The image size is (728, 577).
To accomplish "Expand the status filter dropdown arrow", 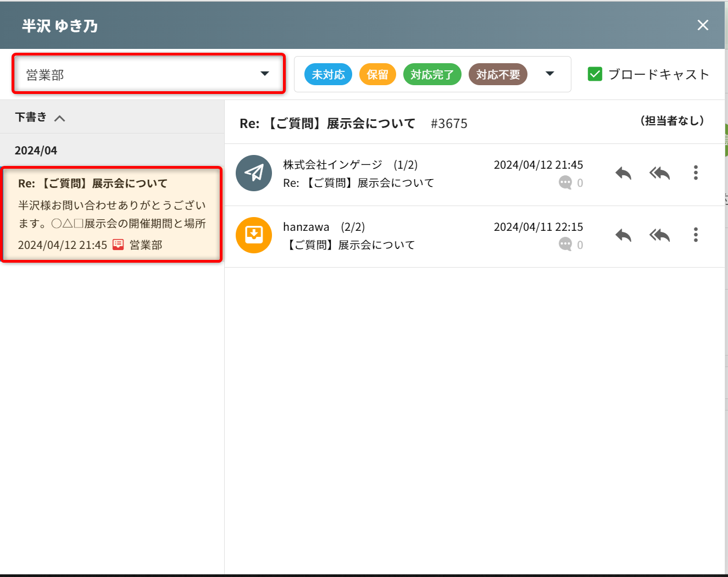I will (x=549, y=74).
